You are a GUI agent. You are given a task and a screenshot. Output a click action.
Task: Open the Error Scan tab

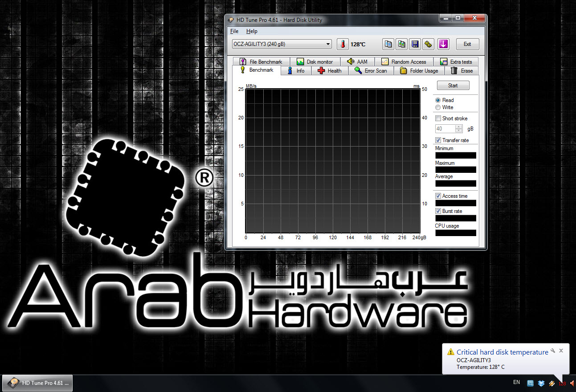[x=371, y=71]
